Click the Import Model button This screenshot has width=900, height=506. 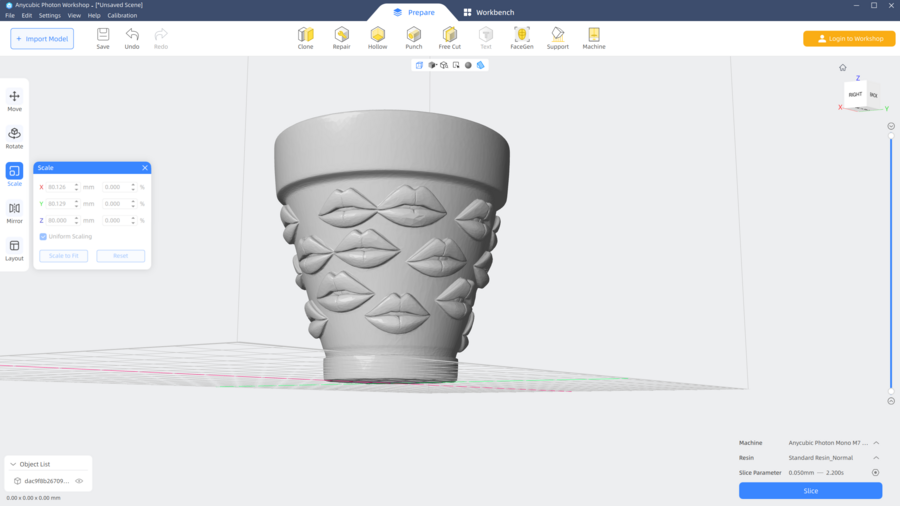[x=42, y=39]
